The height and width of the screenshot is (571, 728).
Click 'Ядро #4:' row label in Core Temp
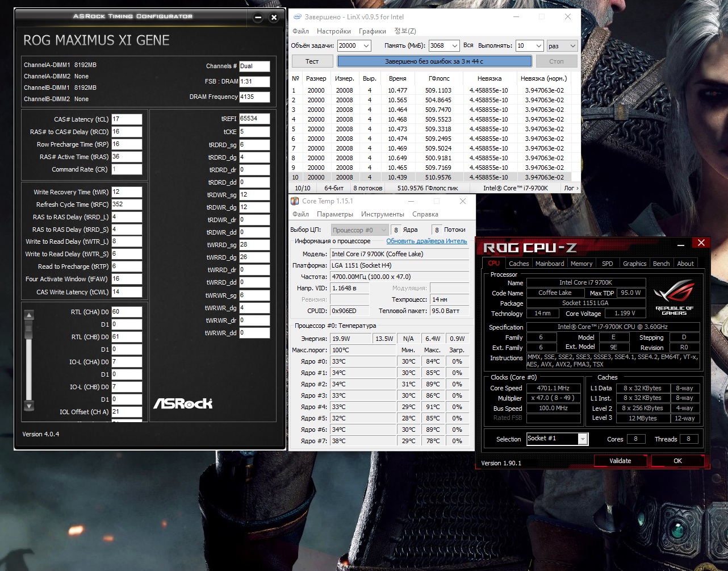[x=314, y=407]
